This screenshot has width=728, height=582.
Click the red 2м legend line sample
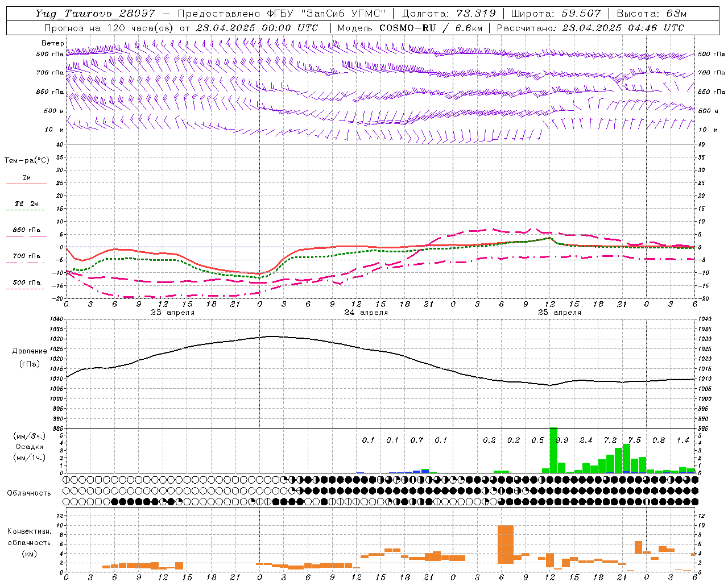26,184
